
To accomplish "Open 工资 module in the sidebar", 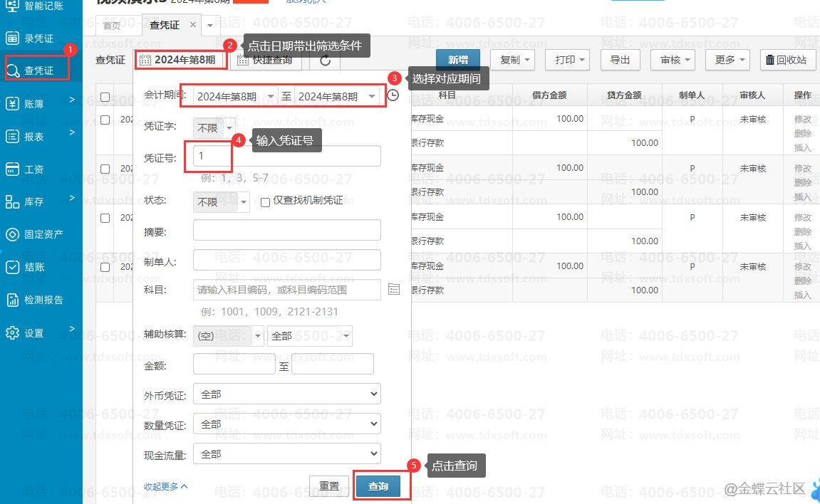I will coord(33,169).
